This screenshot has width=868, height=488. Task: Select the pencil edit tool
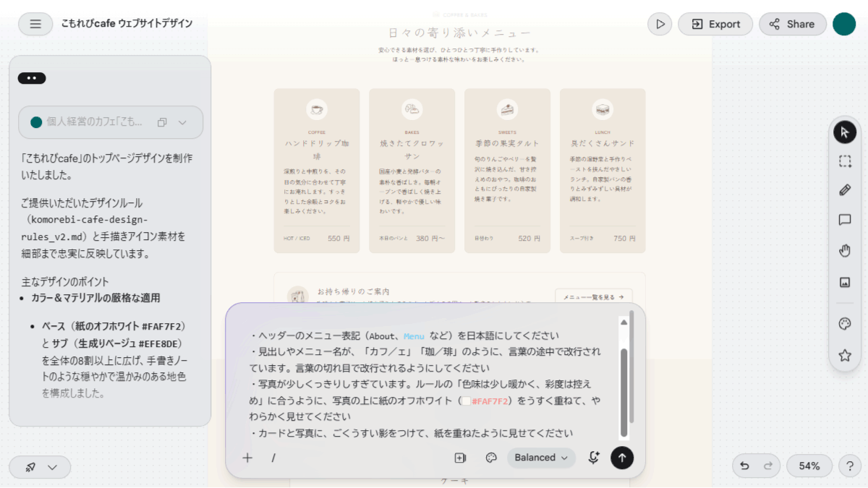[x=844, y=190]
